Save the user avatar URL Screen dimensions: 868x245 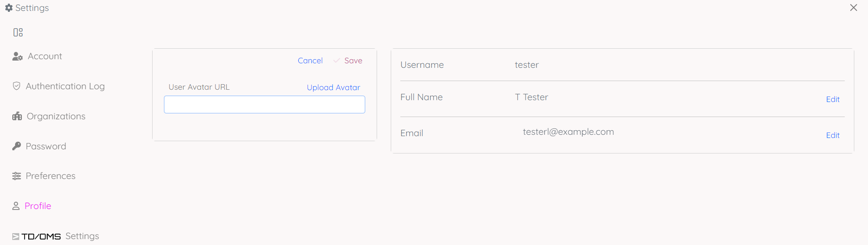353,61
